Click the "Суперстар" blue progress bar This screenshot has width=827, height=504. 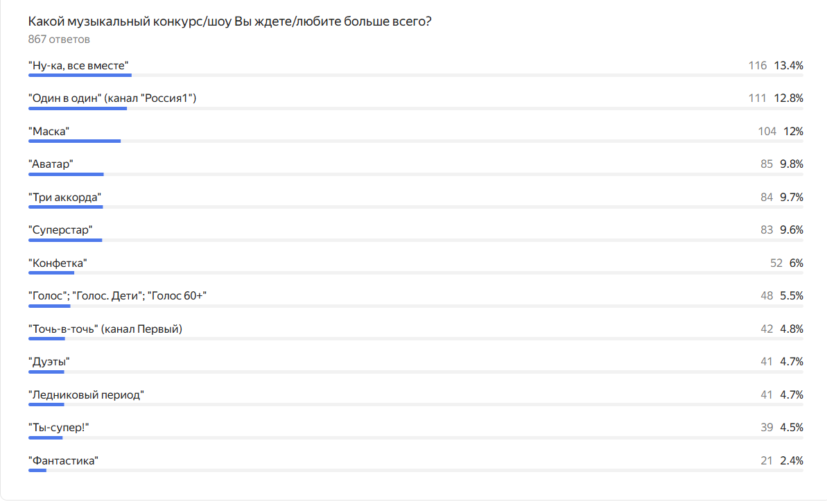click(x=65, y=241)
